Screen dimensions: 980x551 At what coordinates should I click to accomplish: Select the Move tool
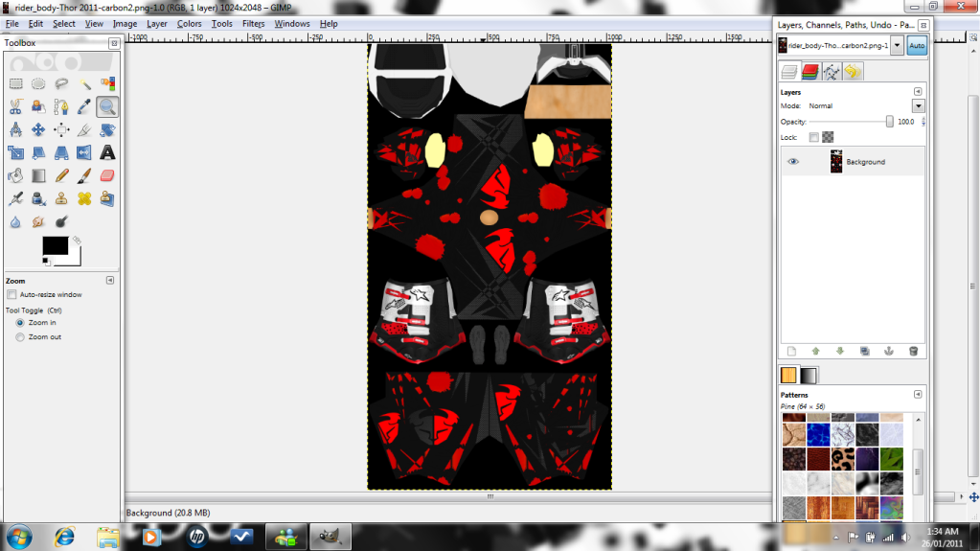(38, 130)
